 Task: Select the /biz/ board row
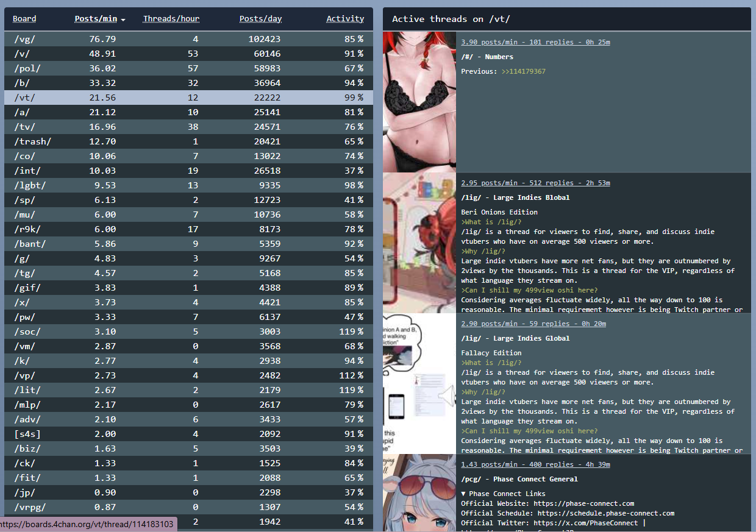pyautogui.click(x=188, y=449)
